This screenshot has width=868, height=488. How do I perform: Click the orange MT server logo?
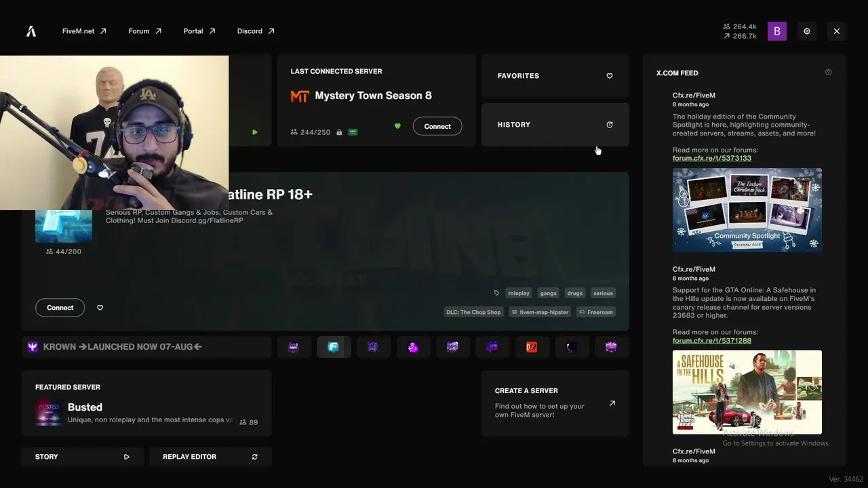click(300, 96)
